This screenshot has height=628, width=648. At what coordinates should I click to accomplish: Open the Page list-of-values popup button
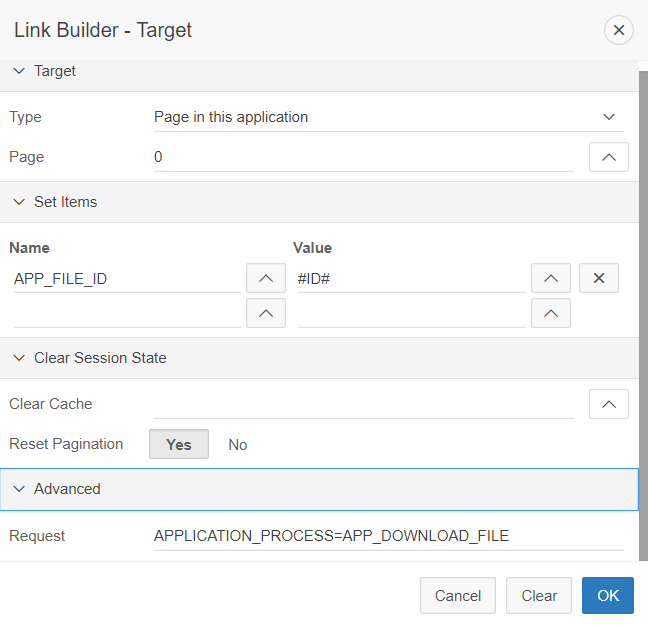tap(609, 157)
